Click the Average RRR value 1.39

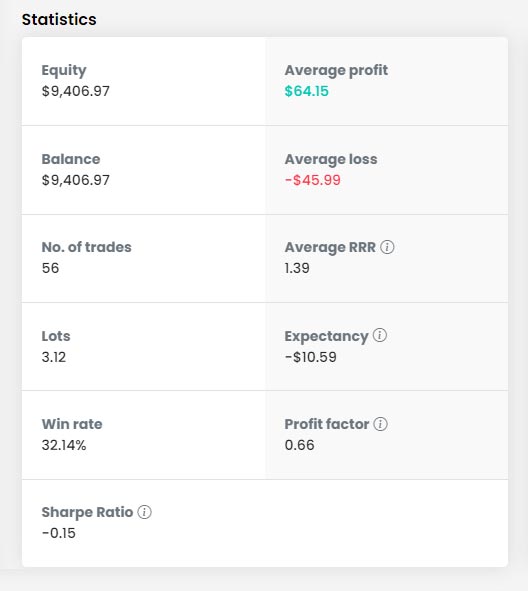(297, 268)
